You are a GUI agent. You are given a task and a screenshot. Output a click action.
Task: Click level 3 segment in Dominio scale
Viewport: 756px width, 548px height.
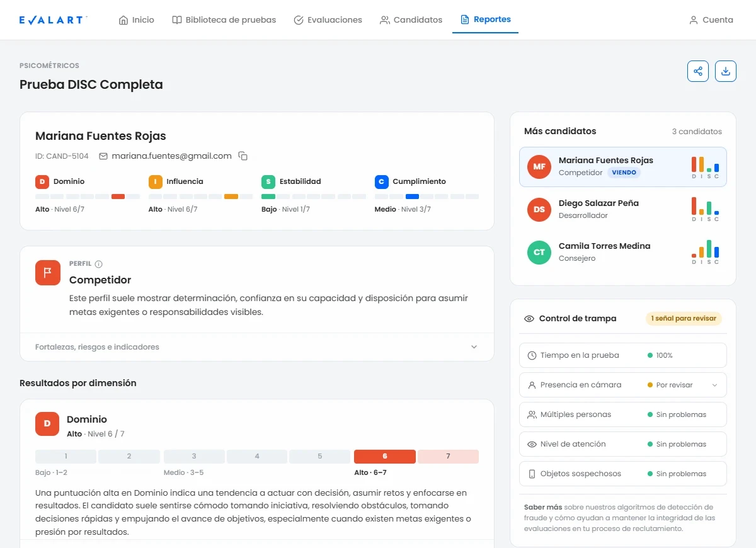pyautogui.click(x=194, y=457)
